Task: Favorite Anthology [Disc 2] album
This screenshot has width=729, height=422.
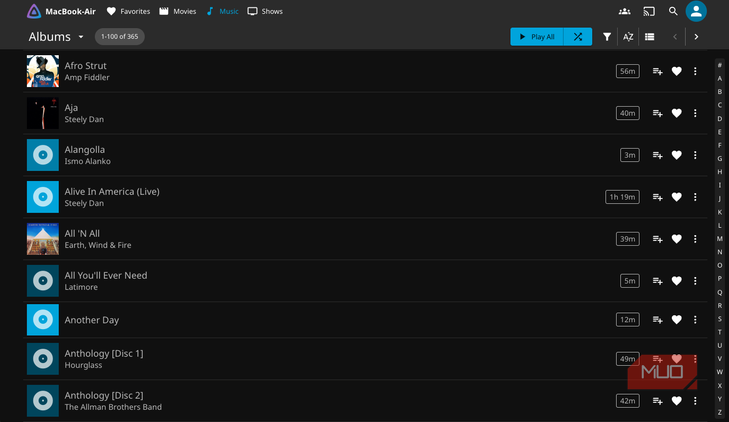Action: pos(676,401)
